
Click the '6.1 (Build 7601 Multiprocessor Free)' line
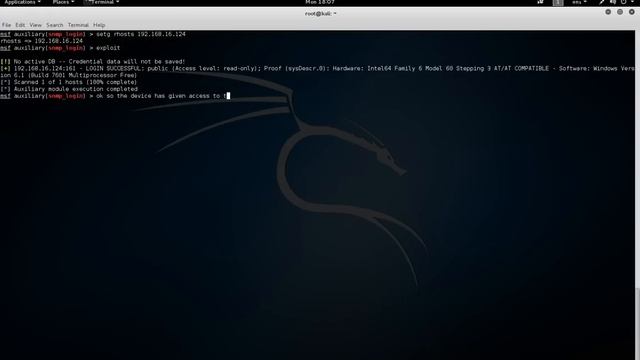[x=69, y=76]
